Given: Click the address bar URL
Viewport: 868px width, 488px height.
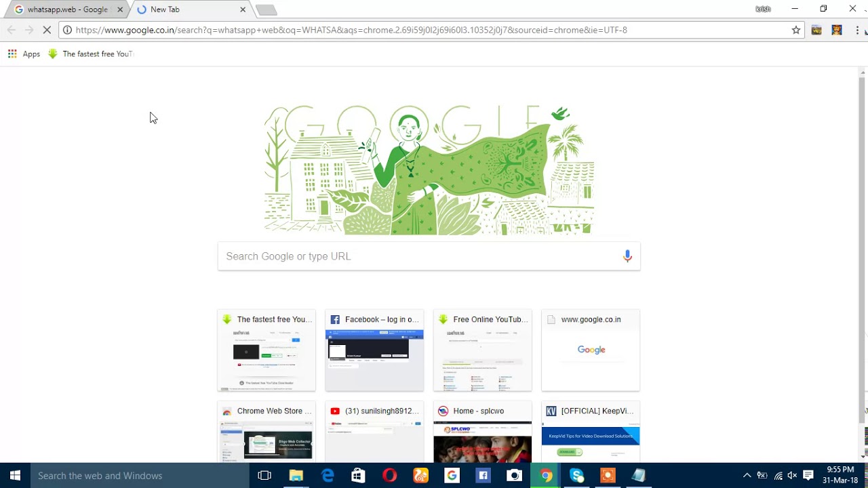Looking at the screenshot, I should [x=351, y=30].
